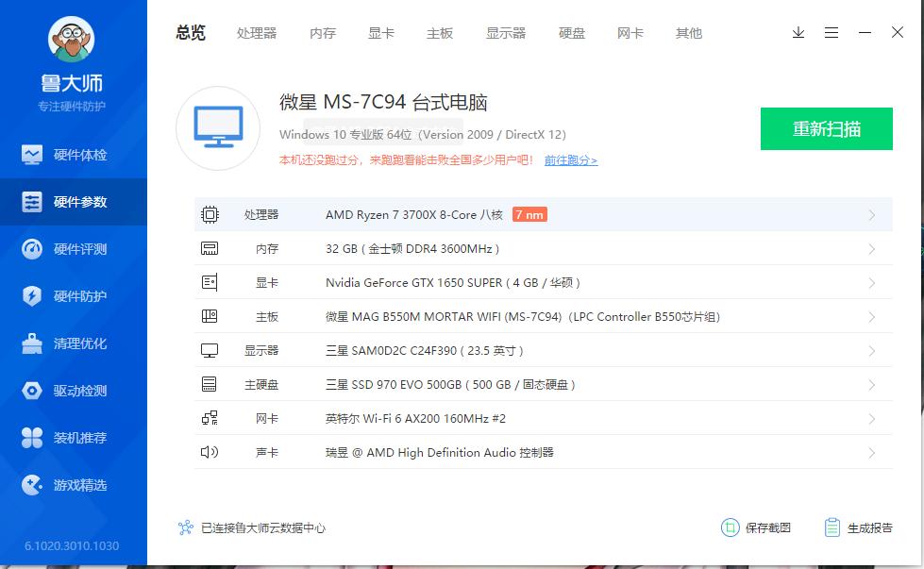The image size is (924, 569).
Task: Switch to the 处理器 tab
Action: pos(257,33)
